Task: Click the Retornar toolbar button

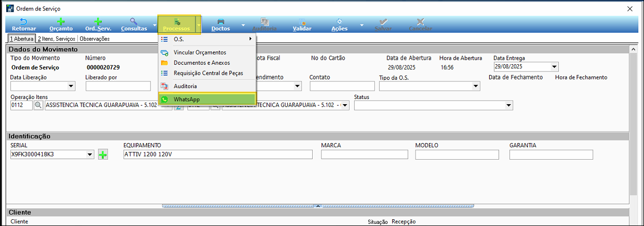Action: coord(24,24)
